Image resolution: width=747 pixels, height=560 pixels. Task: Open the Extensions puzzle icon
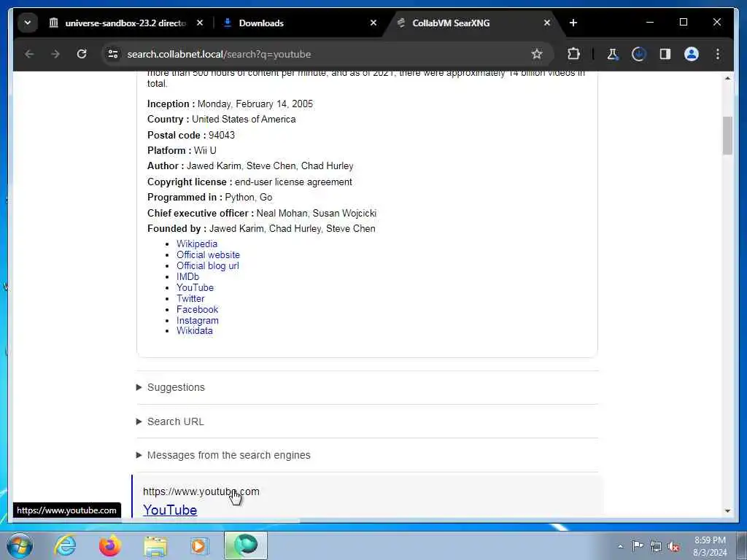pos(573,54)
